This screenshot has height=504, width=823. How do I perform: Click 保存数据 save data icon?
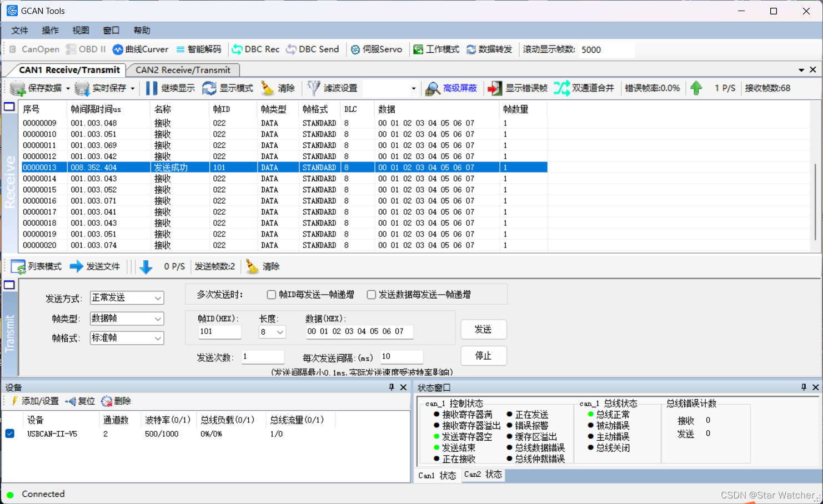[18, 88]
